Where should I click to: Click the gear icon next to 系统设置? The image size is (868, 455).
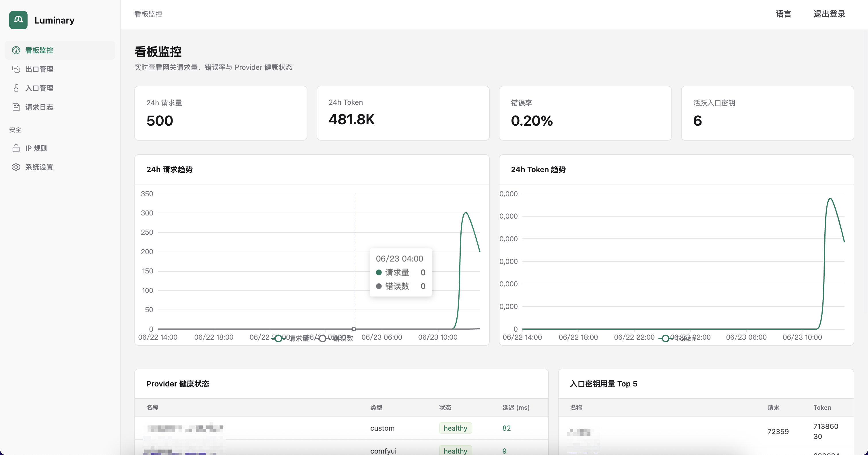(x=16, y=167)
